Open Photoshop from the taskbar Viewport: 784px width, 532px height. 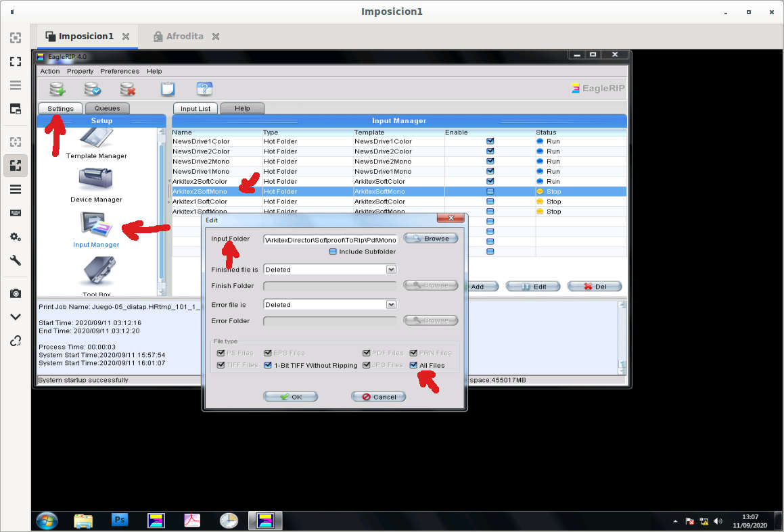(x=120, y=520)
